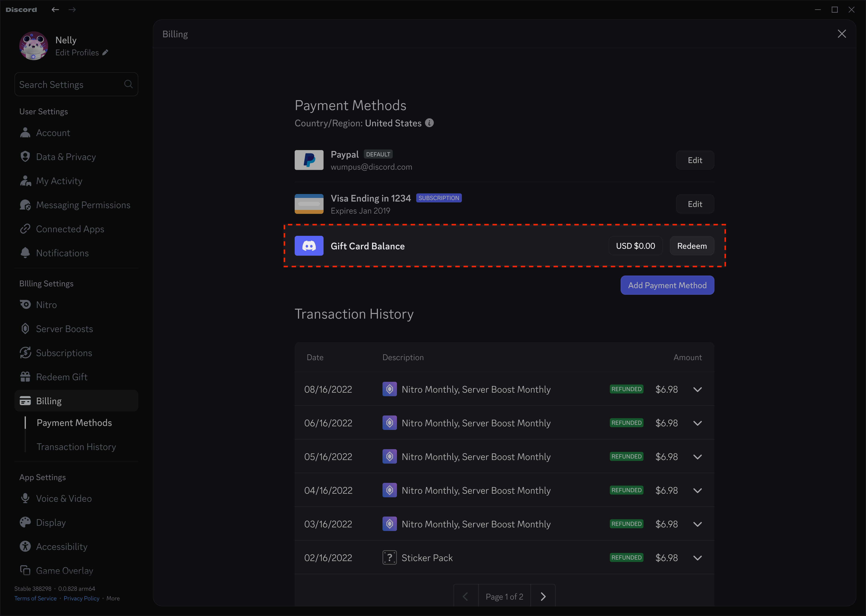Image resolution: width=866 pixels, height=616 pixels.
Task: Click the Sticker Pack question-mark icon
Action: (389, 558)
